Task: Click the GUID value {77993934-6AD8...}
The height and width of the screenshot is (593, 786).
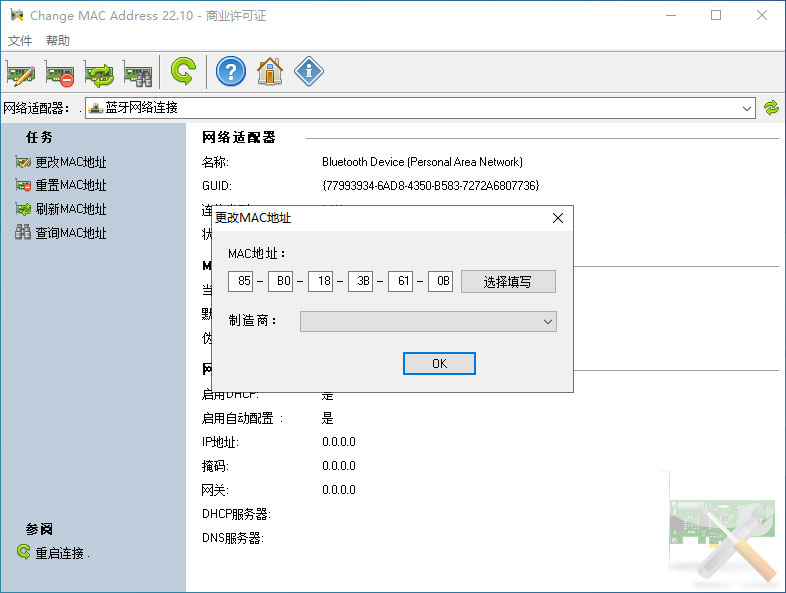Action: pyautogui.click(x=431, y=186)
